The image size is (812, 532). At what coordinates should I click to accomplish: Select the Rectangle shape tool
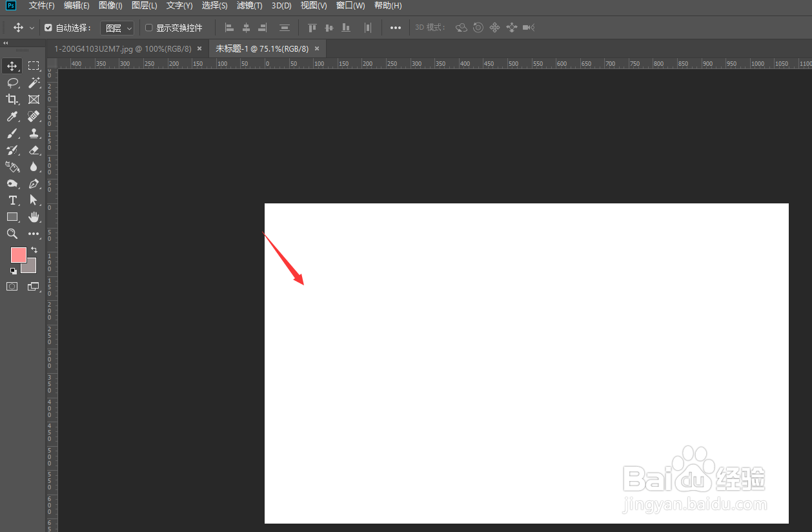(12, 217)
